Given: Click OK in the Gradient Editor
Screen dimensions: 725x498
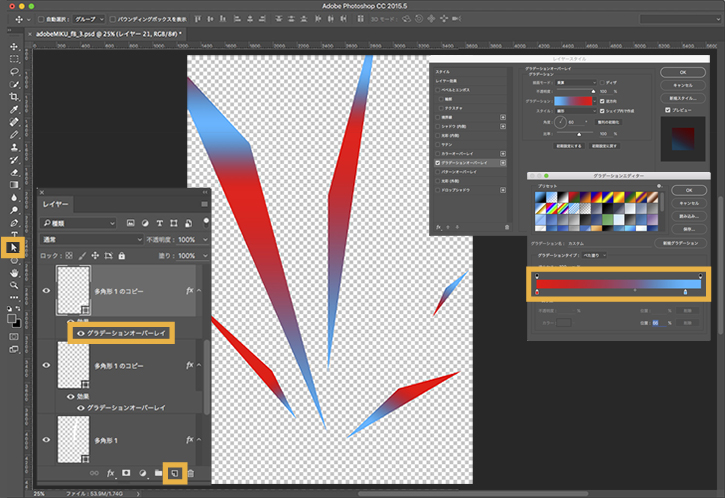Looking at the screenshot, I should 689,190.
